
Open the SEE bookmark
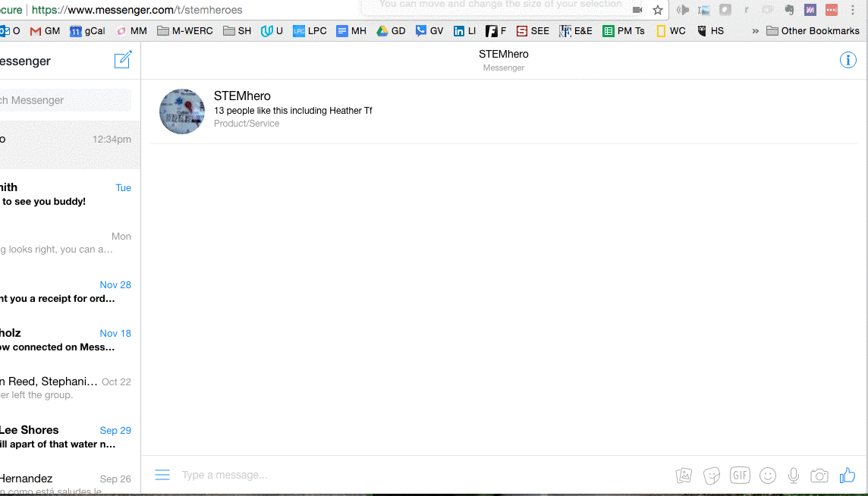click(x=533, y=31)
